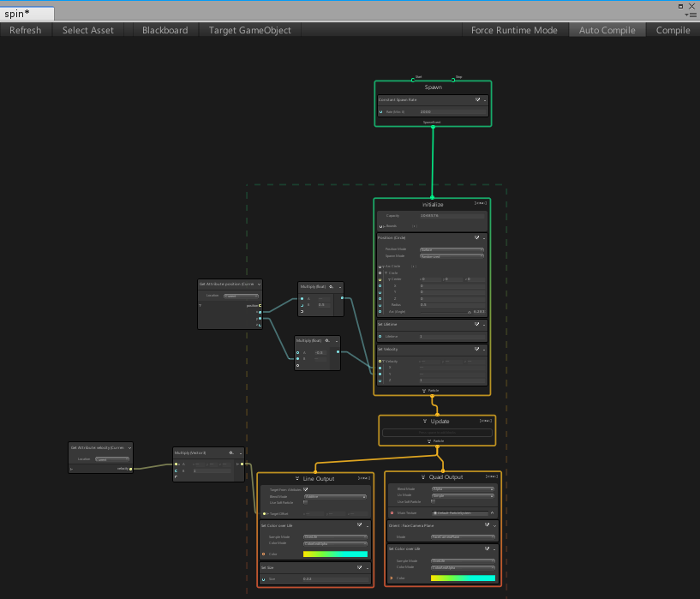Toggle Target From Attributes in Line Output
The image size is (700, 599).
(305, 489)
